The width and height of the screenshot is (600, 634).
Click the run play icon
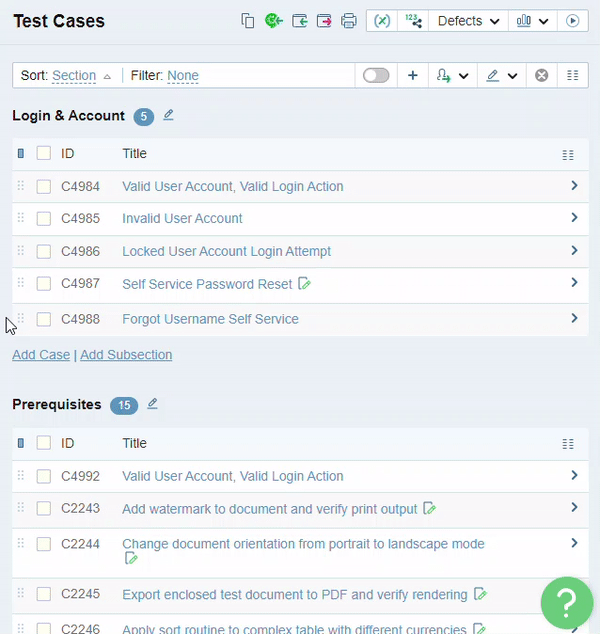[x=573, y=21]
